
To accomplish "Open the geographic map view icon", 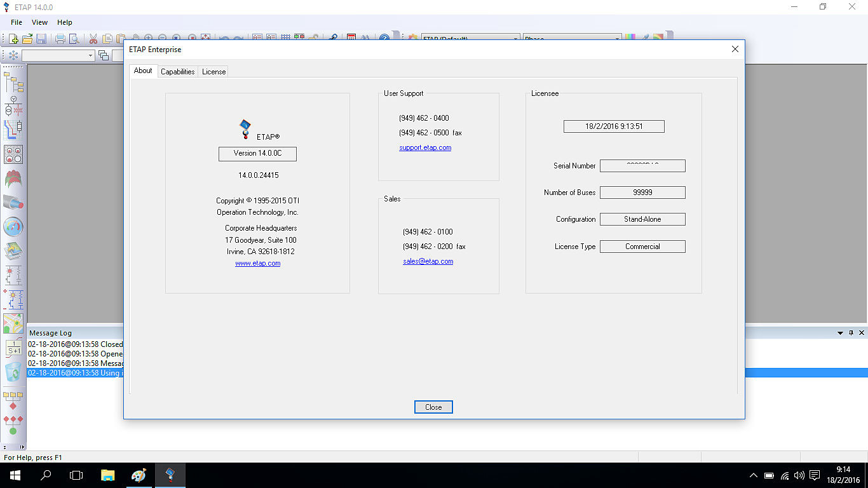I will (13, 323).
